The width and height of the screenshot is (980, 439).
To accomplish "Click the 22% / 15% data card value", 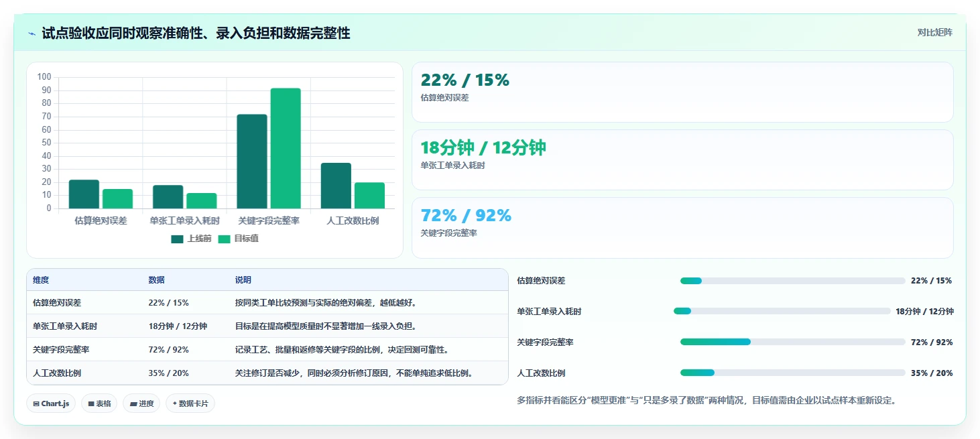I will click(x=465, y=80).
